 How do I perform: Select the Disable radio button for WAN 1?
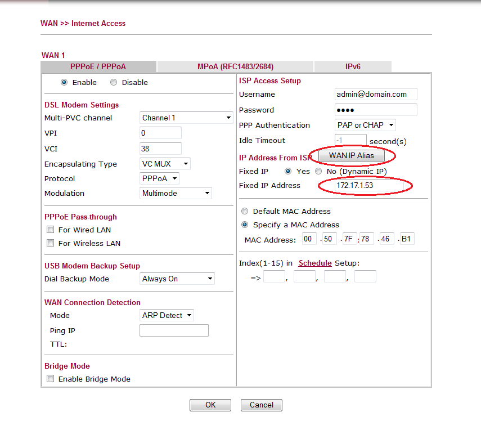[114, 82]
